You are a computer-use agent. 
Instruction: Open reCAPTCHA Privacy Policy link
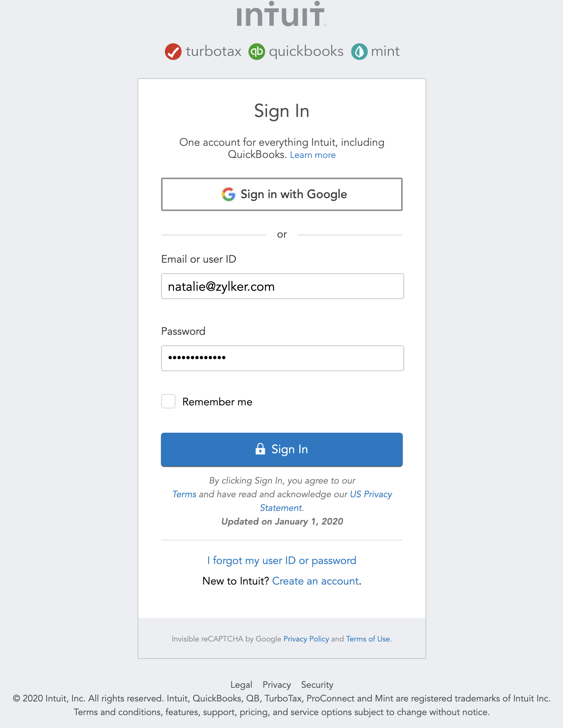tap(306, 639)
